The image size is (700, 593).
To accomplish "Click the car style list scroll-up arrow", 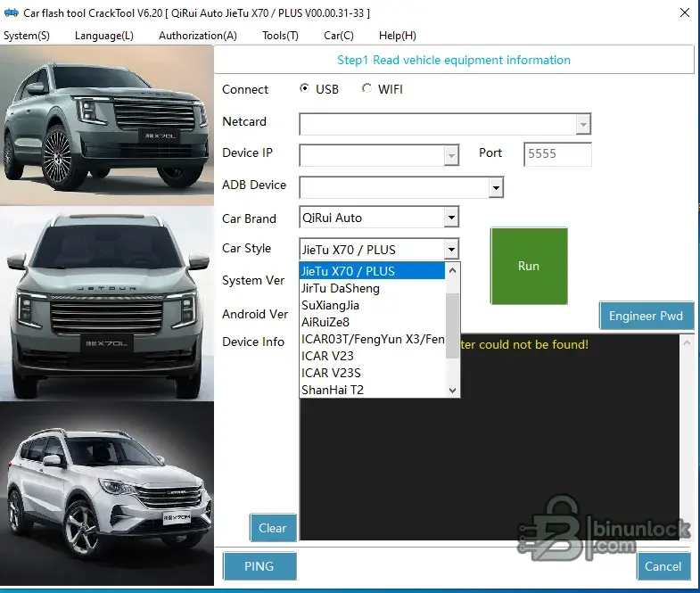I will (452, 270).
